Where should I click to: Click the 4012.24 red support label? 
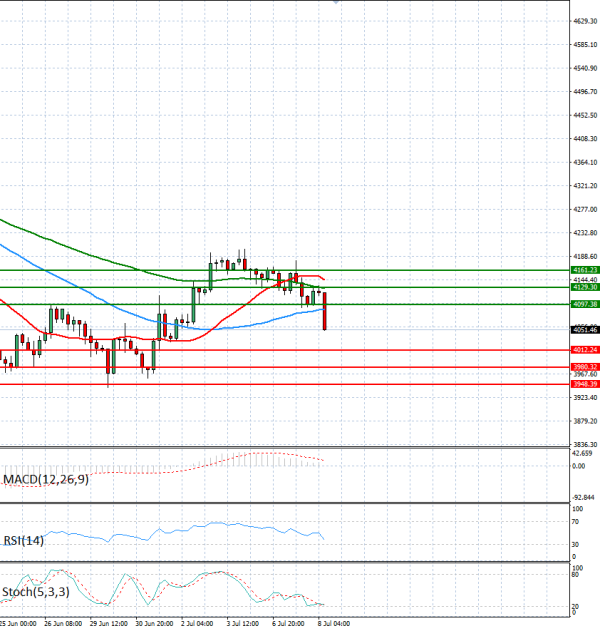pyautogui.click(x=585, y=350)
